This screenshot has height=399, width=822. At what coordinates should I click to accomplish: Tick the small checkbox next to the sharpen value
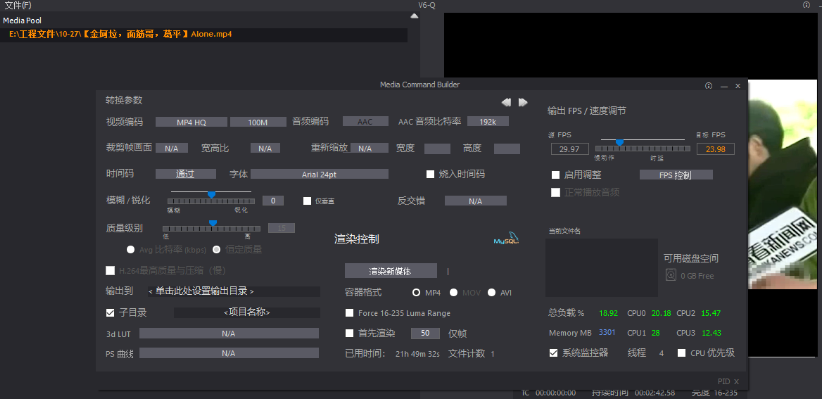tap(307, 201)
